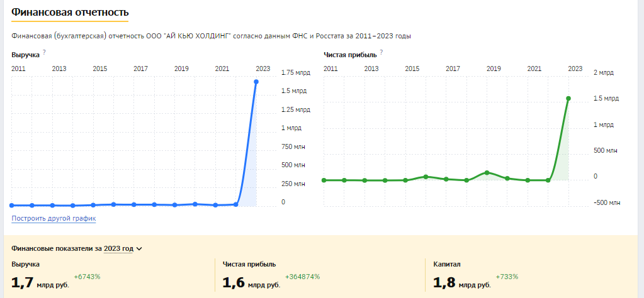Click the +364874% net profit growth indicator
644x298 pixels.
pyautogui.click(x=302, y=277)
